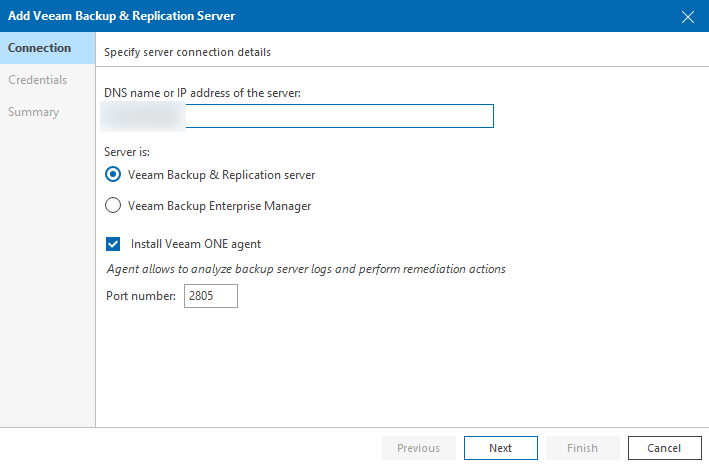Click the dialog title 'Add Veeam Backup & Replication Server'
709x467 pixels.
pyautogui.click(x=122, y=16)
